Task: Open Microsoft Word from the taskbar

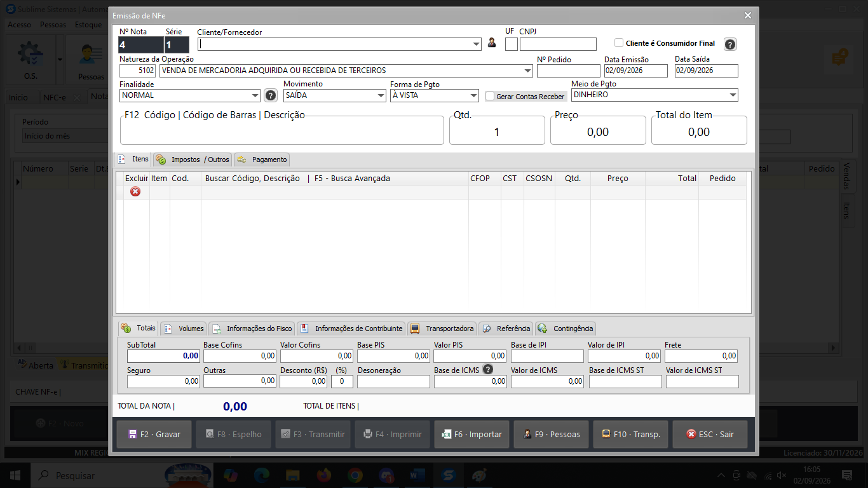Action: coord(417,475)
